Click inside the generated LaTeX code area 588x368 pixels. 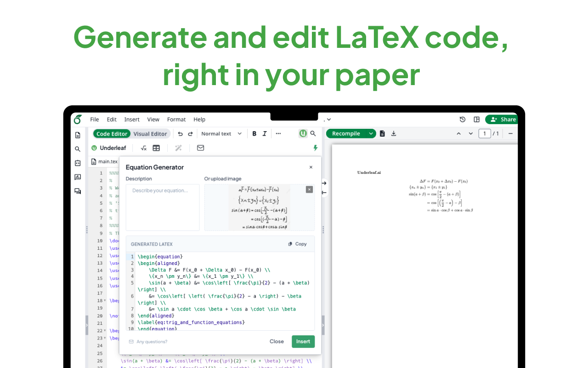(220, 291)
